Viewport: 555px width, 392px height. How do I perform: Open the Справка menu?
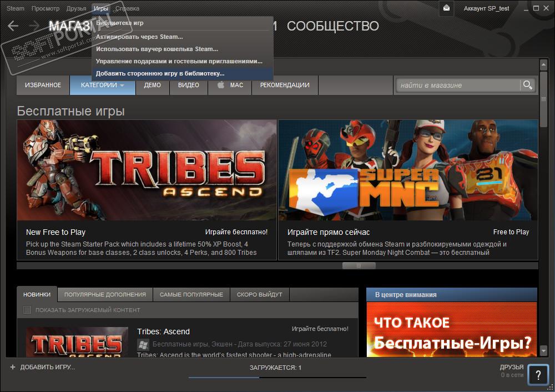pos(127,8)
